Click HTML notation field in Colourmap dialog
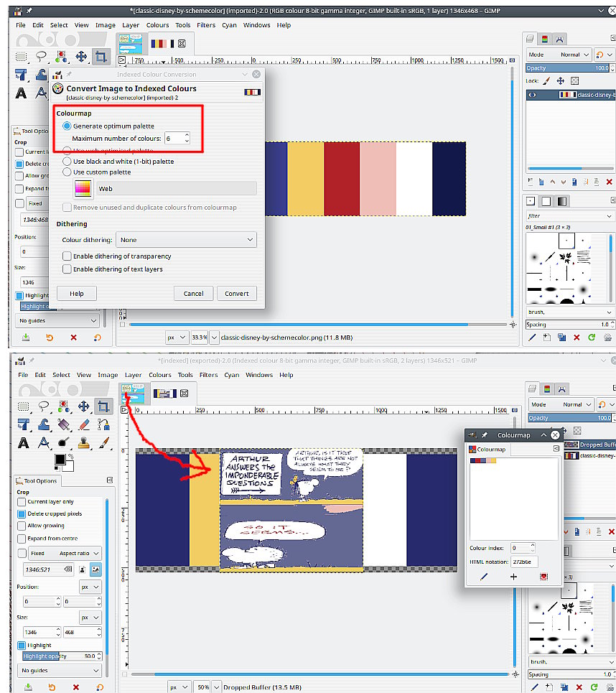The width and height of the screenshot is (616, 693). [x=523, y=562]
